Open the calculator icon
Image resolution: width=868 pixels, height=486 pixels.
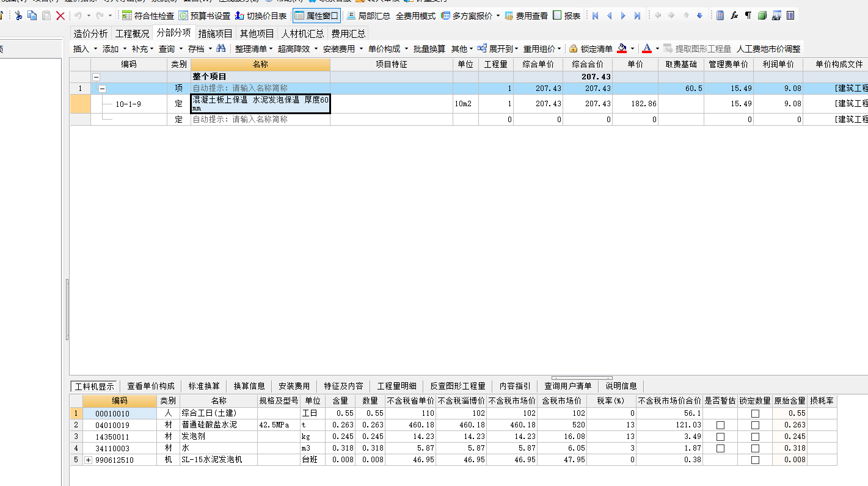click(x=720, y=16)
